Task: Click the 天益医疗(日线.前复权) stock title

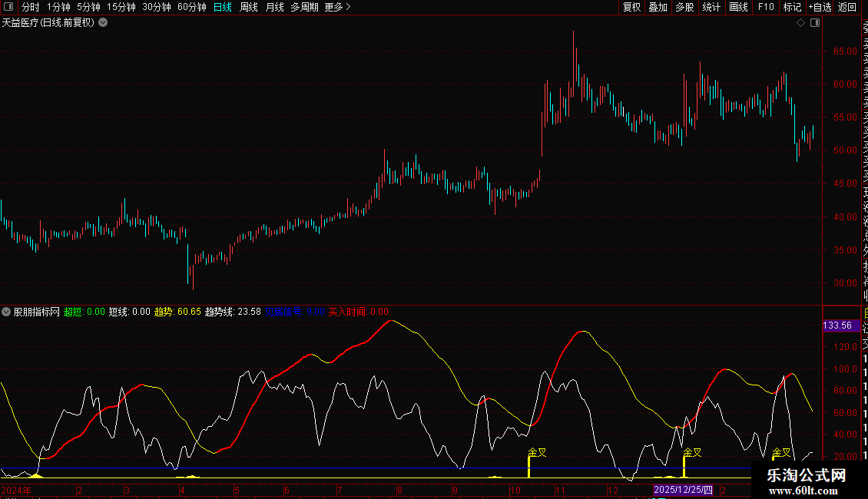Action: pos(48,23)
